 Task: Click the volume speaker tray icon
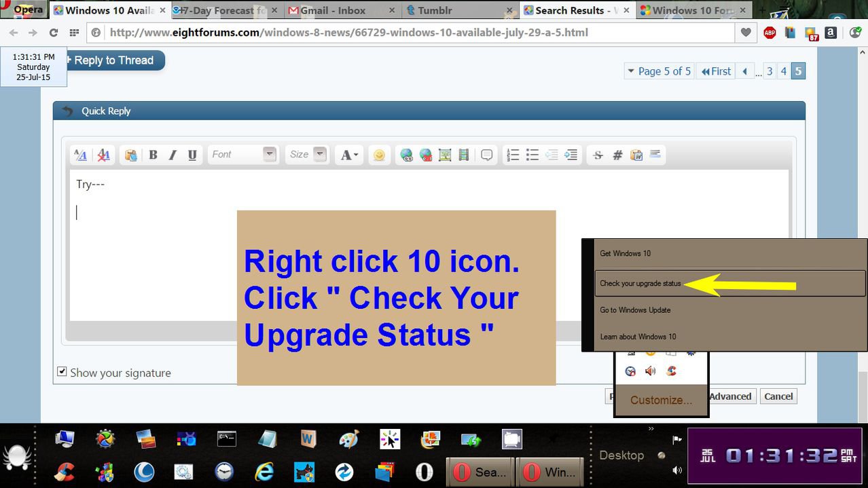pyautogui.click(x=676, y=470)
